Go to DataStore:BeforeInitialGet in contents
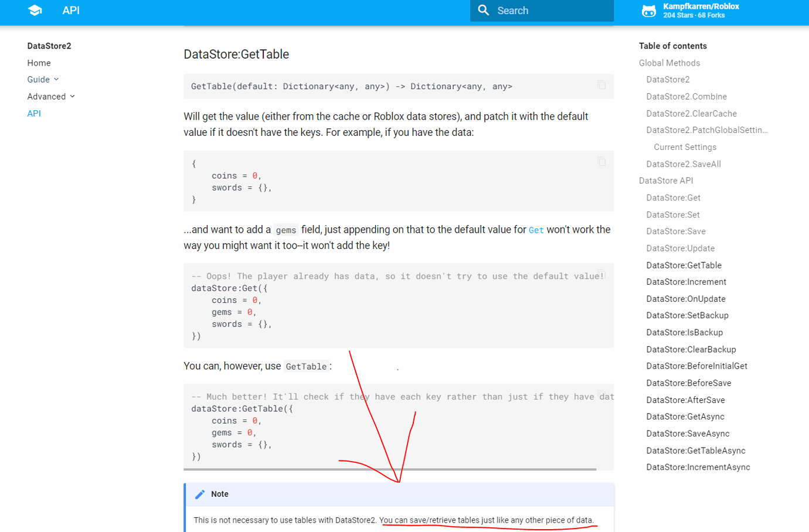This screenshot has height=532, width=809. (696, 366)
